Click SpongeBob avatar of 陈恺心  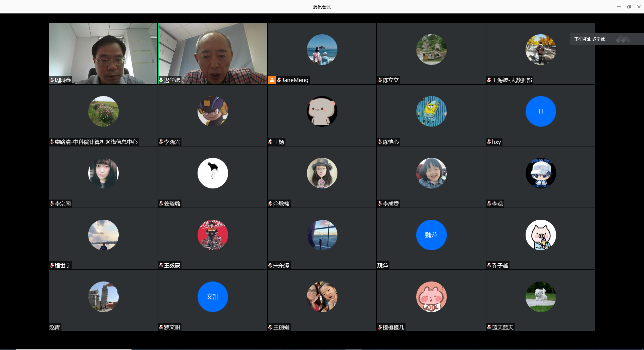pyautogui.click(x=431, y=111)
